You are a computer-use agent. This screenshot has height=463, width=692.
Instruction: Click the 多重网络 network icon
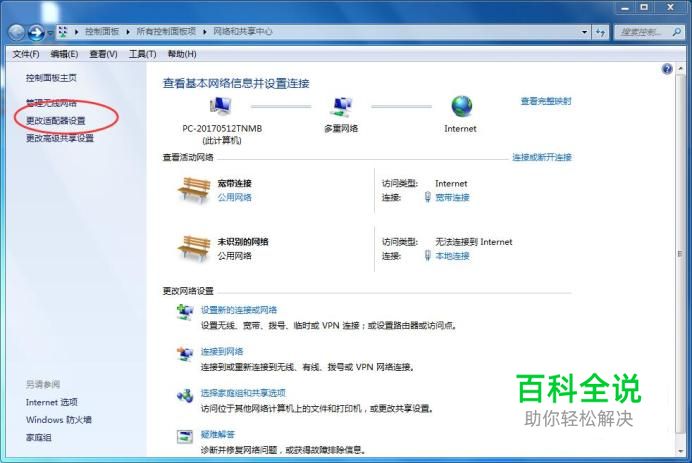click(342, 106)
